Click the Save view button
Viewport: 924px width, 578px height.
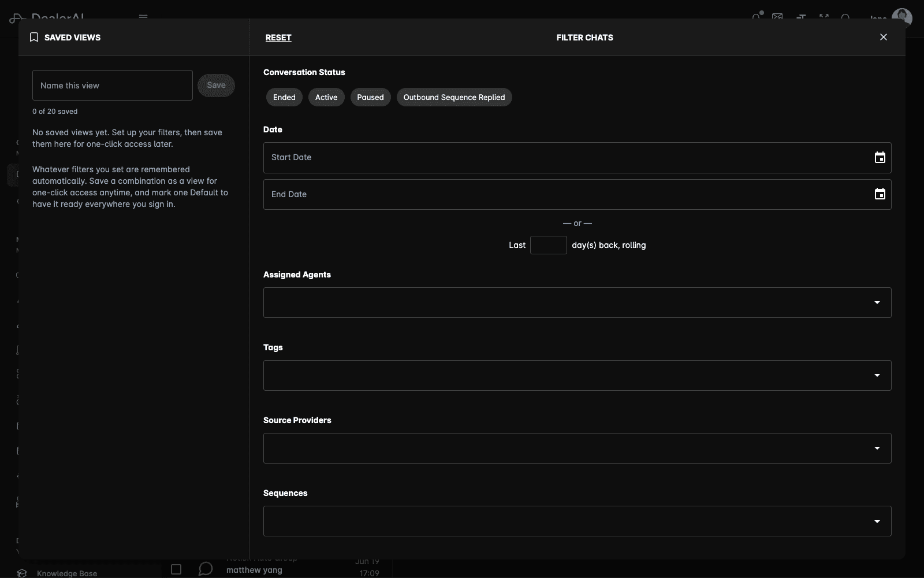(x=216, y=85)
